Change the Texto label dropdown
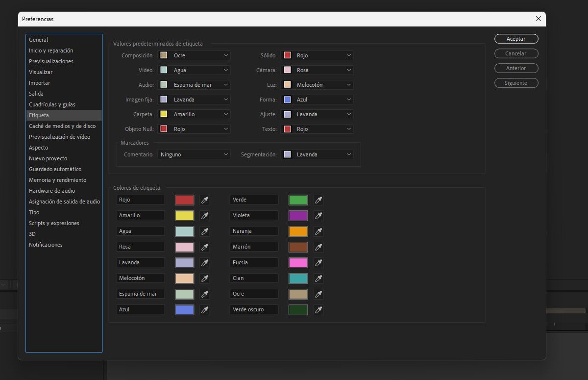The width and height of the screenshot is (588, 380). 317,129
